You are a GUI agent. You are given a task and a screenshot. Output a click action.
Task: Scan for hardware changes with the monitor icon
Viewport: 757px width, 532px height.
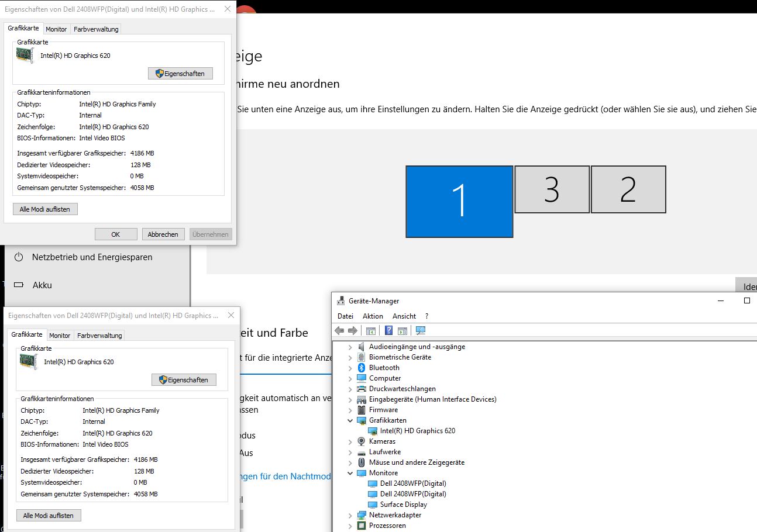pyautogui.click(x=420, y=331)
